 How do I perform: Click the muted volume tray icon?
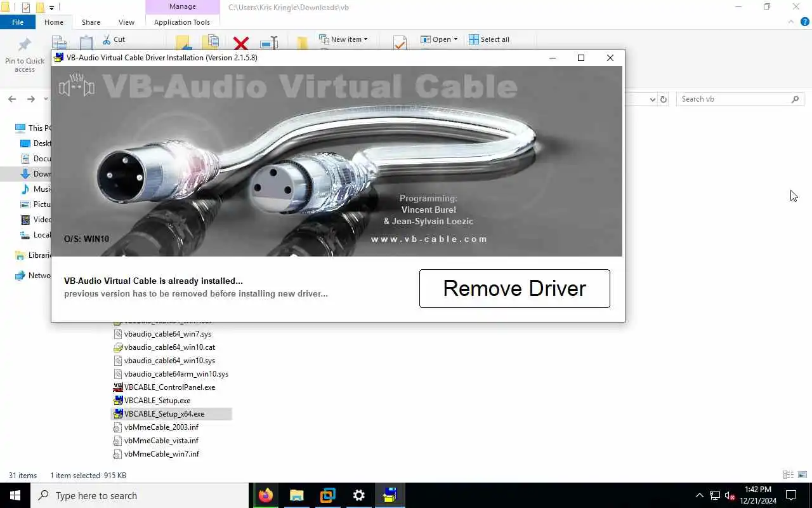(x=730, y=495)
